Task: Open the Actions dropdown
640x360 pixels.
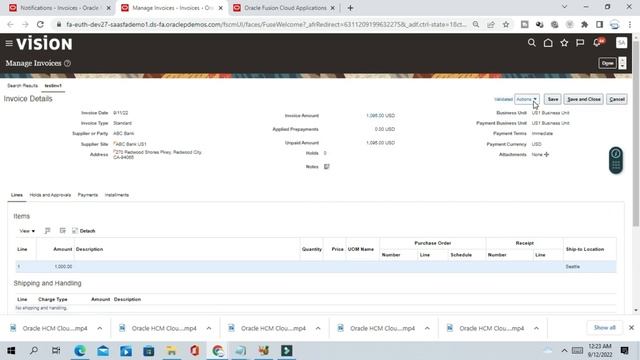Action: tap(527, 99)
